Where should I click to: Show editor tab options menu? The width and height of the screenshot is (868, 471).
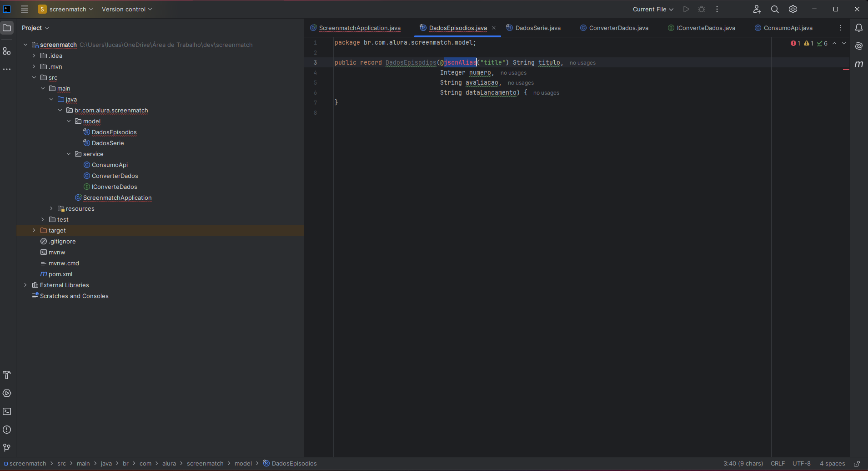841,28
